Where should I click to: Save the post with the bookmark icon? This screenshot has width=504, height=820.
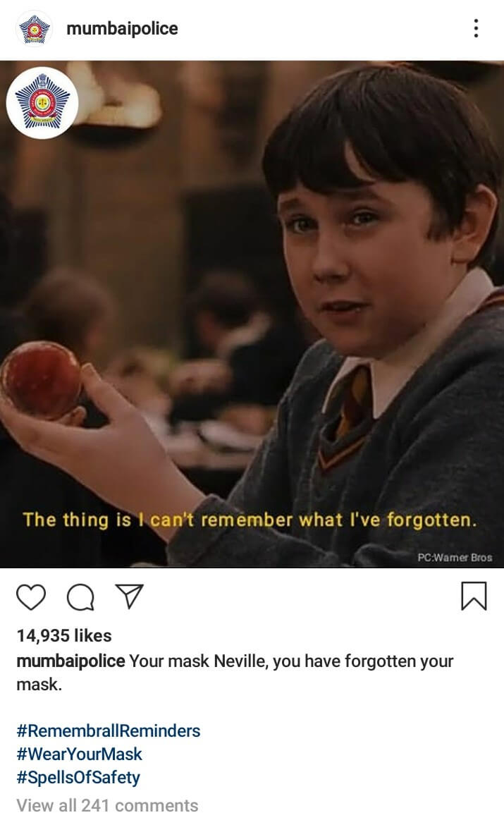(474, 596)
